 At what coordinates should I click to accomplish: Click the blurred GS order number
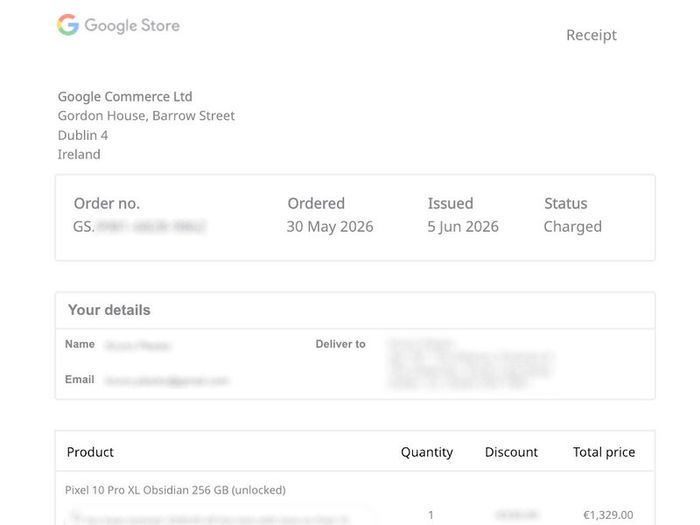point(139,226)
